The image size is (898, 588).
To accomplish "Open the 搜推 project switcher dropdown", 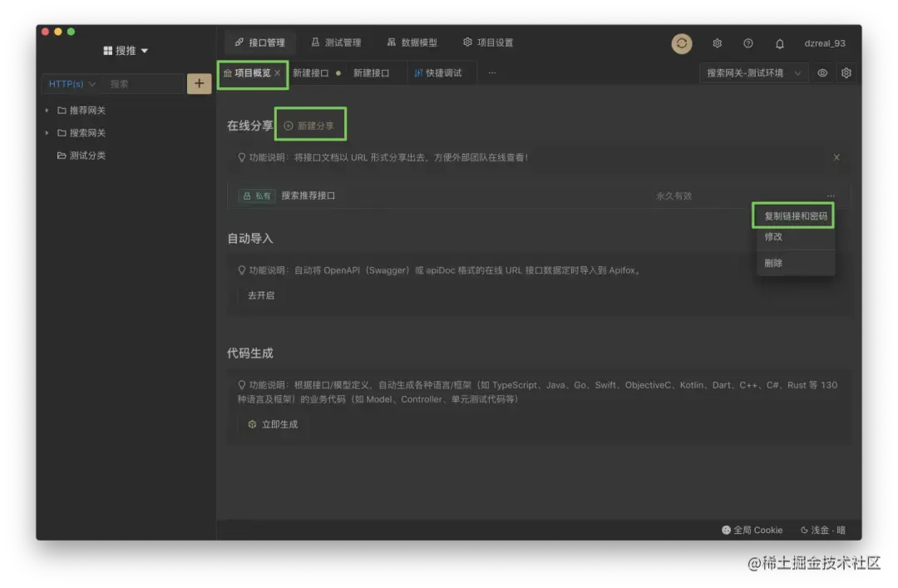I will pos(126,51).
